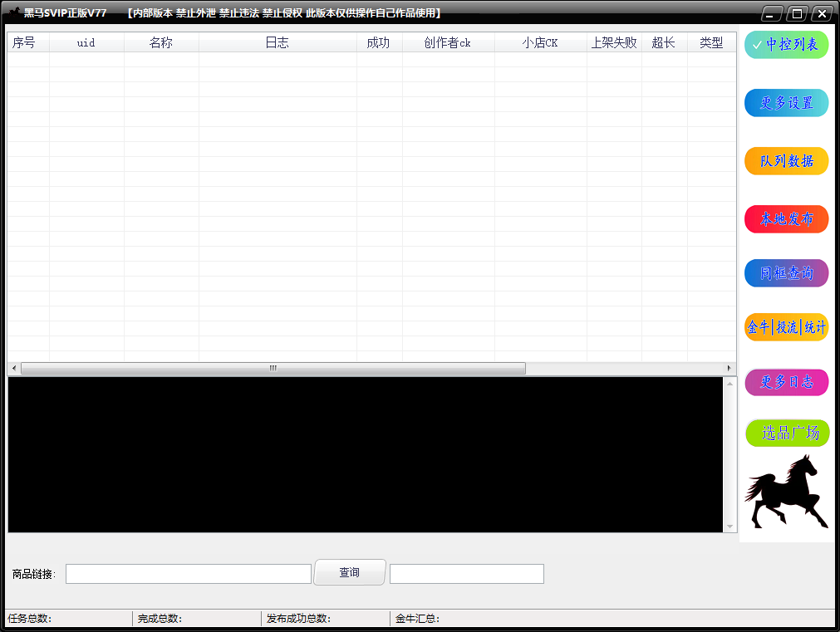
Task: Click inside the black log output area
Action: [366, 453]
